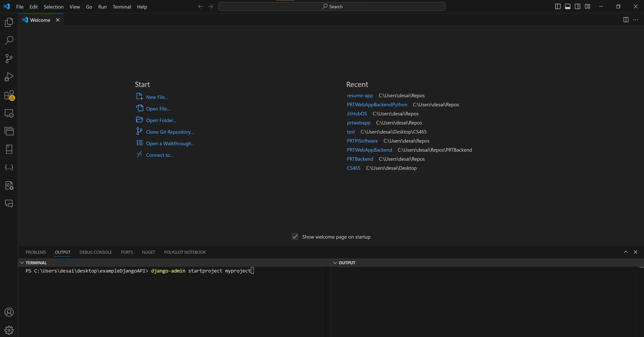644x337 pixels.
Task: Toggle the panel visibility from the title bar
Action: pyautogui.click(x=567, y=6)
